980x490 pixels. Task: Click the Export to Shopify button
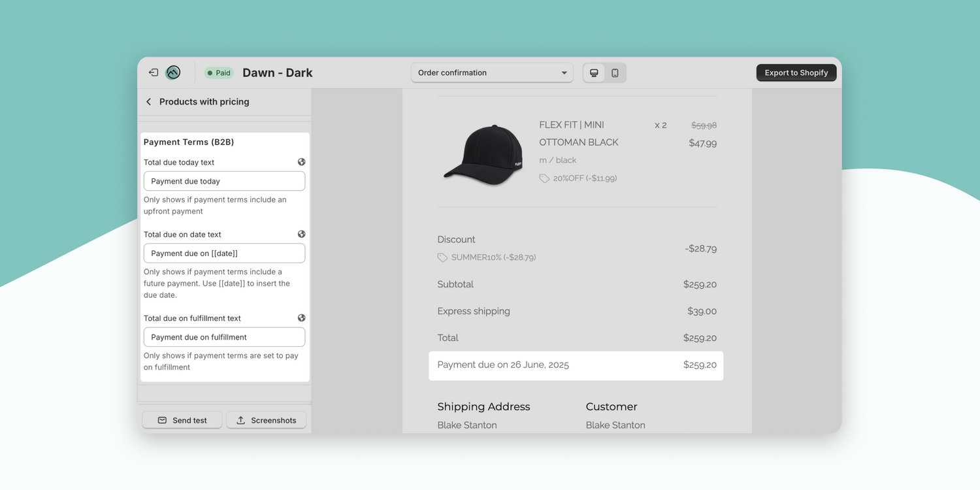coord(796,73)
